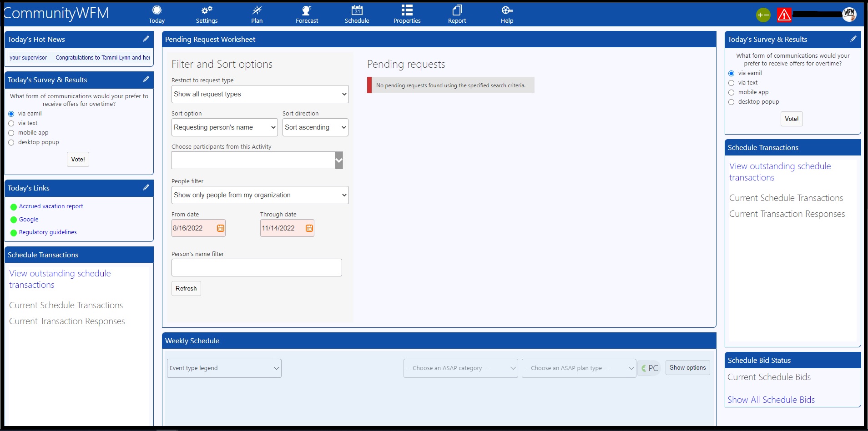Open the 'Show only people from my organization' dropdown
The image size is (868, 431).
(x=260, y=195)
